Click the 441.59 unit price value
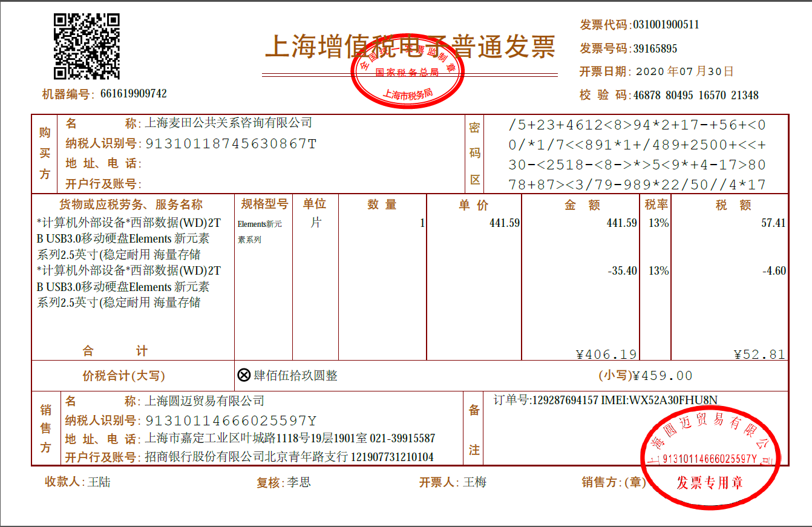This screenshot has height=527, width=812. [504, 223]
